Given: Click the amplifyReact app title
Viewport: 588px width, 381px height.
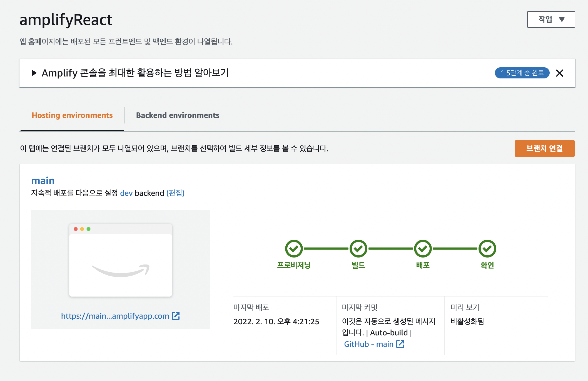Looking at the screenshot, I should click(66, 20).
